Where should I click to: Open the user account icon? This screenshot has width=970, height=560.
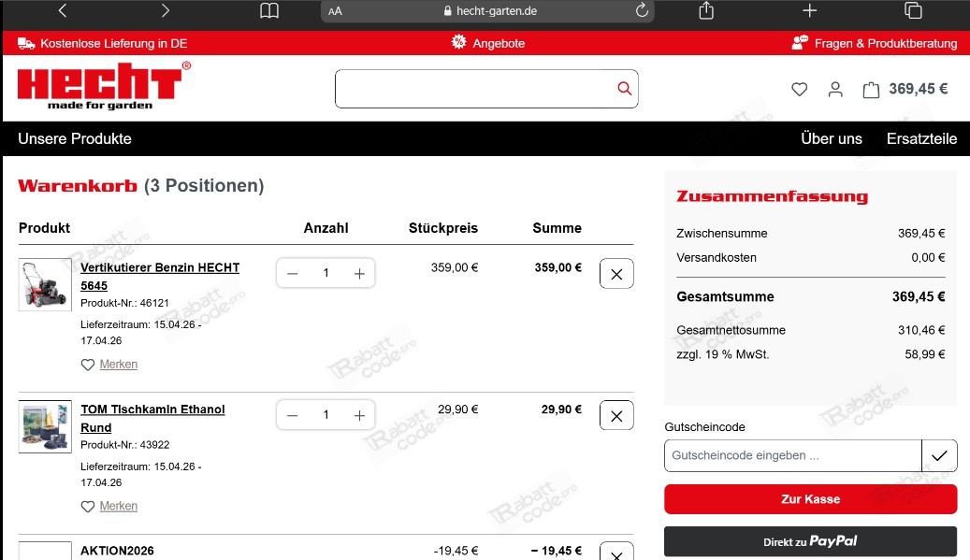click(835, 90)
